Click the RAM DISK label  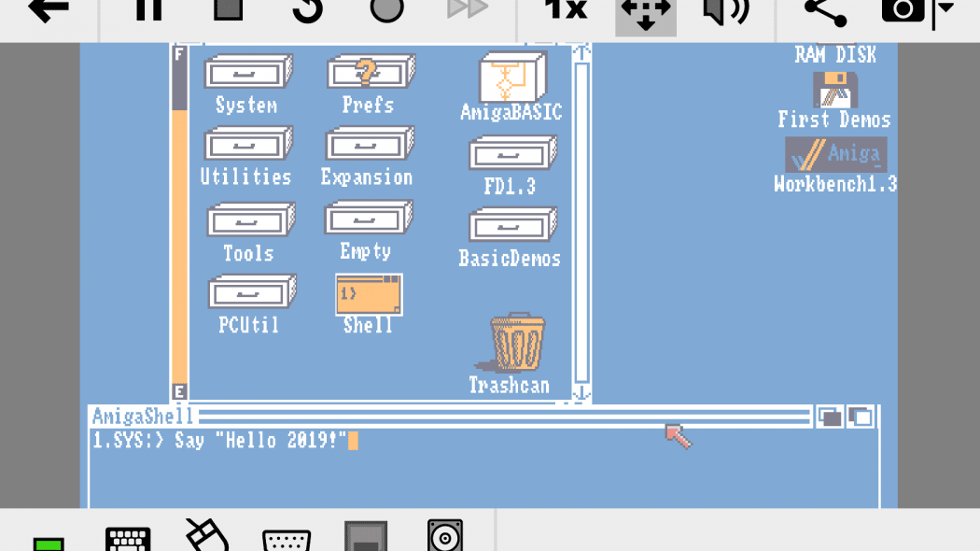point(835,55)
